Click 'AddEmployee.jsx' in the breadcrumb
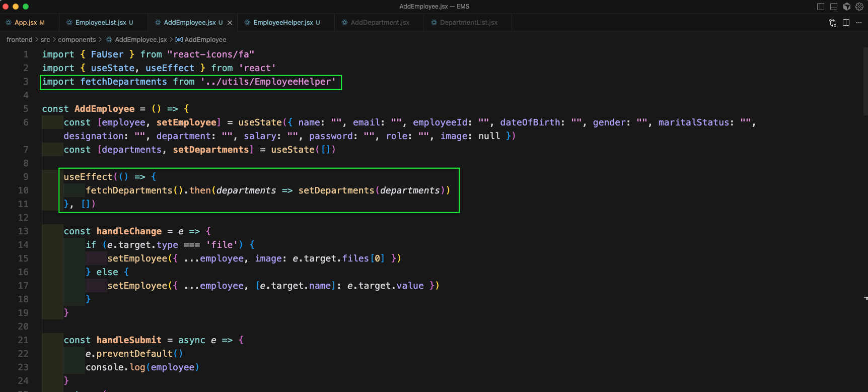 [141, 40]
